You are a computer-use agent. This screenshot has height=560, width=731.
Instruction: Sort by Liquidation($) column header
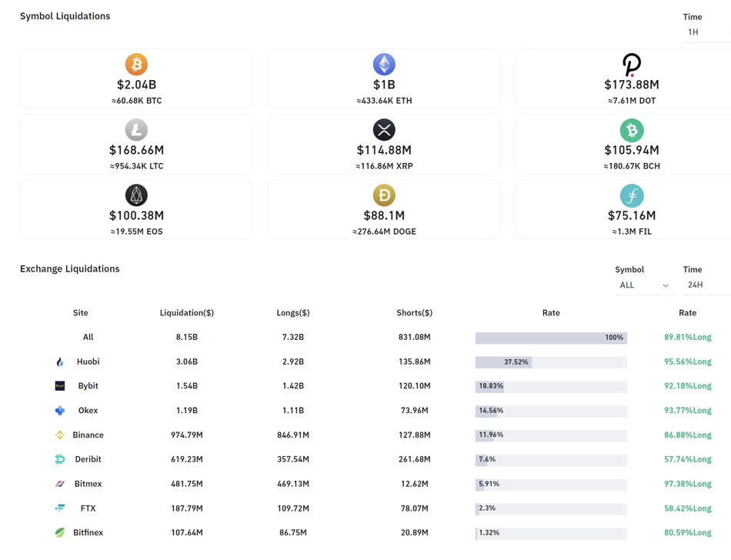pos(187,313)
